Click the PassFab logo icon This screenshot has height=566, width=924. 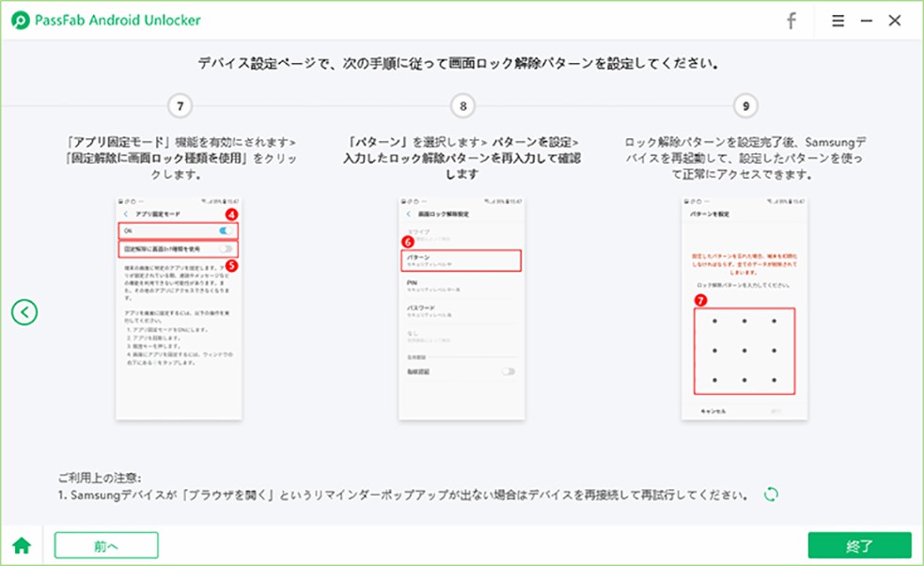click(21, 21)
